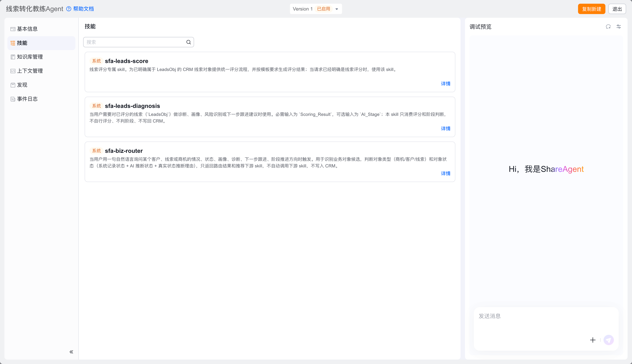
Task: Open the Version 1 dropdown arrow
Action: (x=337, y=9)
